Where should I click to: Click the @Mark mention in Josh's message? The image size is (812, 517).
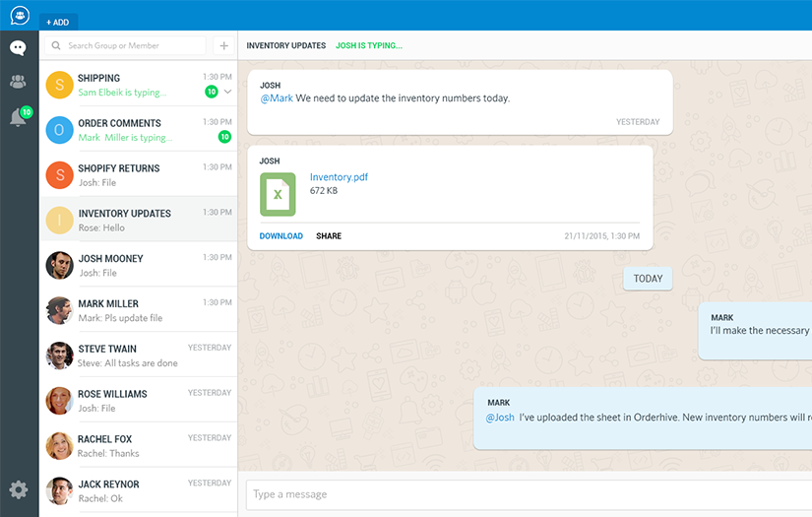click(277, 98)
